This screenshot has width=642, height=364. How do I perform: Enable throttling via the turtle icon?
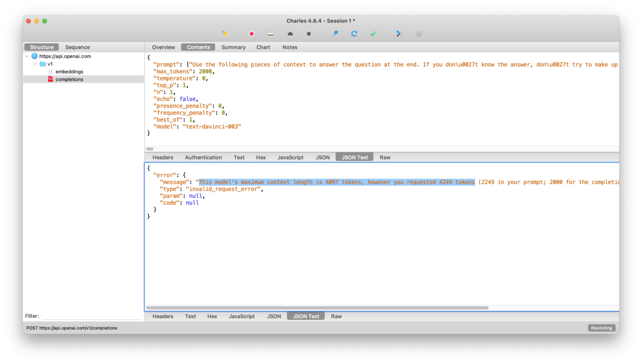pyautogui.click(x=290, y=33)
